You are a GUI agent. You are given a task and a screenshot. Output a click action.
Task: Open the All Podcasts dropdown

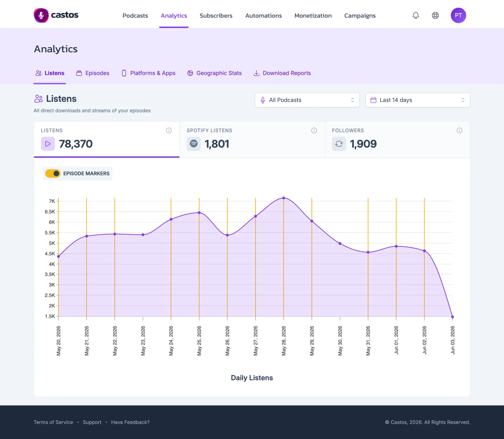click(307, 100)
